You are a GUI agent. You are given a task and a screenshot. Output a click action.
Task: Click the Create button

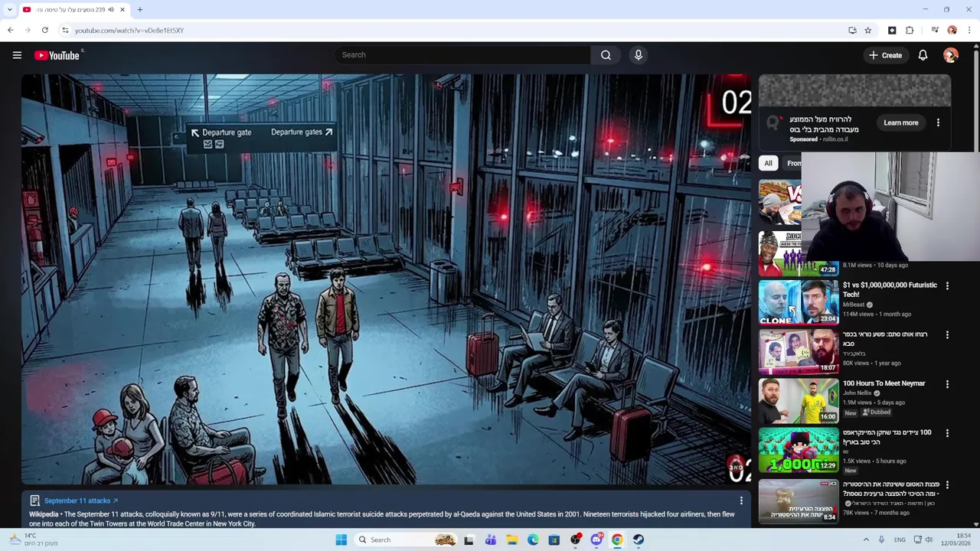pyautogui.click(x=885, y=55)
